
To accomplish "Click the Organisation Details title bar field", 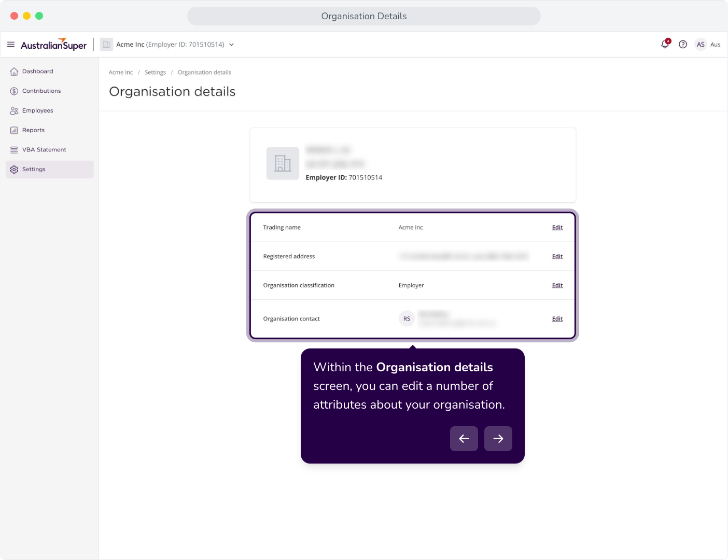I will [364, 16].
